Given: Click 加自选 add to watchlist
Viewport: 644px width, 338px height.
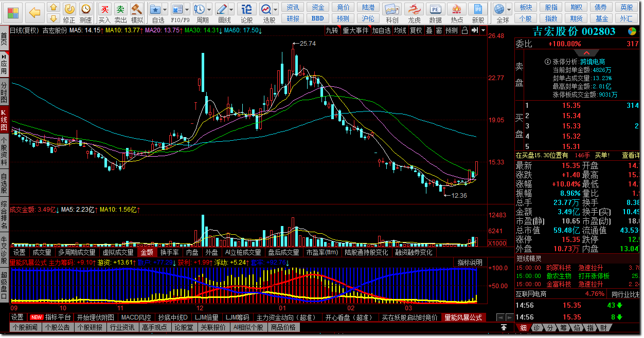Looking at the screenshot, I should (x=381, y=30).
